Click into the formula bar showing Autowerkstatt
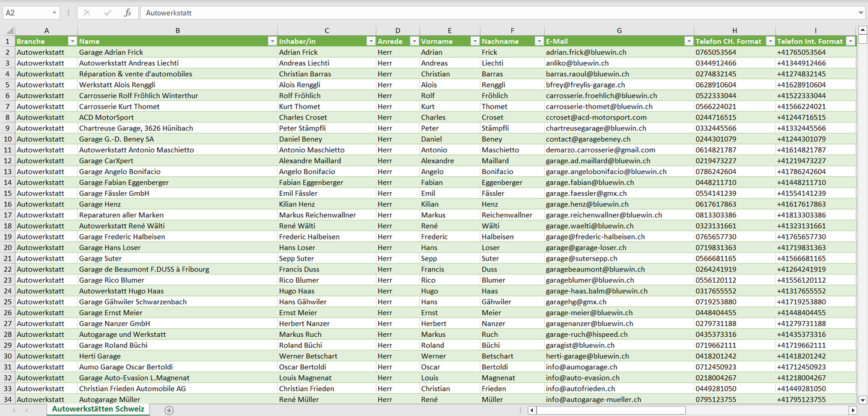 tap(481, 13)
